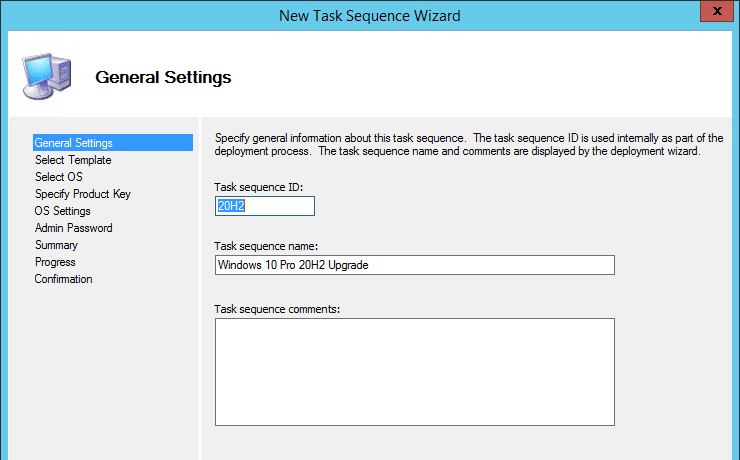This screenshot has height=460, width=740.
Task: Jump to Specify Product Key step
Action: (83, 194)
